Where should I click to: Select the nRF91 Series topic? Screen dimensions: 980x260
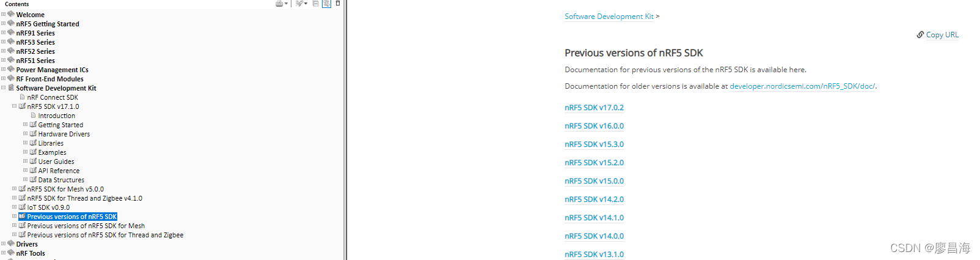pos(35,33)
